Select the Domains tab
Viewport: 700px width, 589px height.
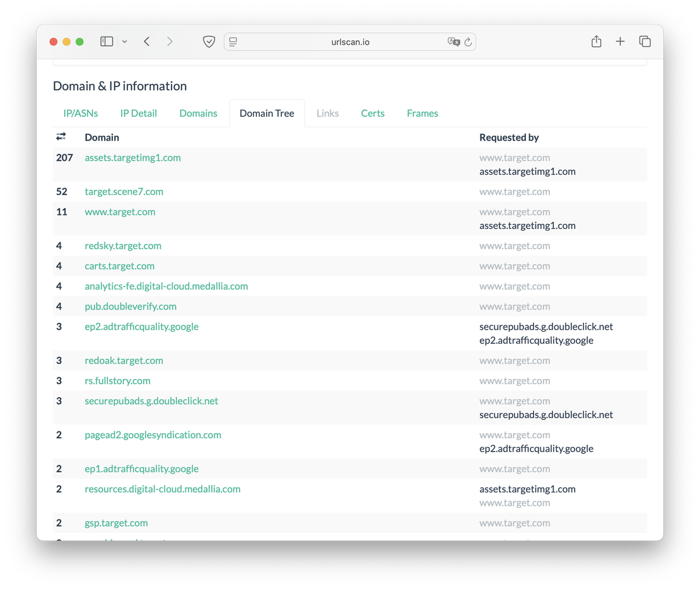click(198, 113)
